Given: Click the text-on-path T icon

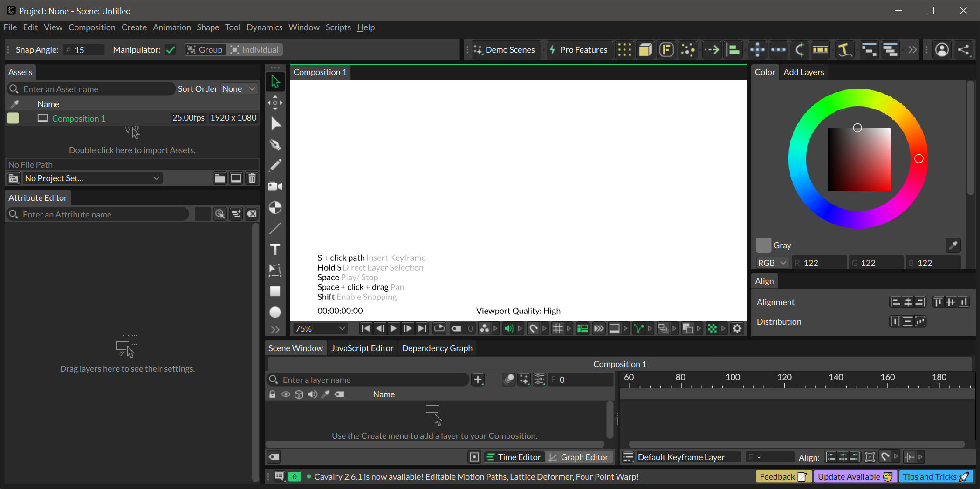Looking at the screenshot, I should (844, 49).
